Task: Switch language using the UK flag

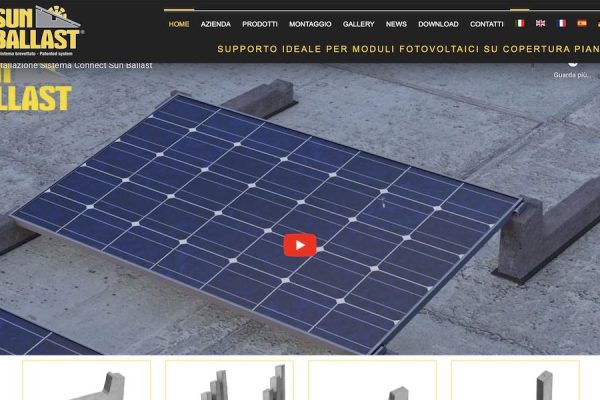Action: point(540,23)
